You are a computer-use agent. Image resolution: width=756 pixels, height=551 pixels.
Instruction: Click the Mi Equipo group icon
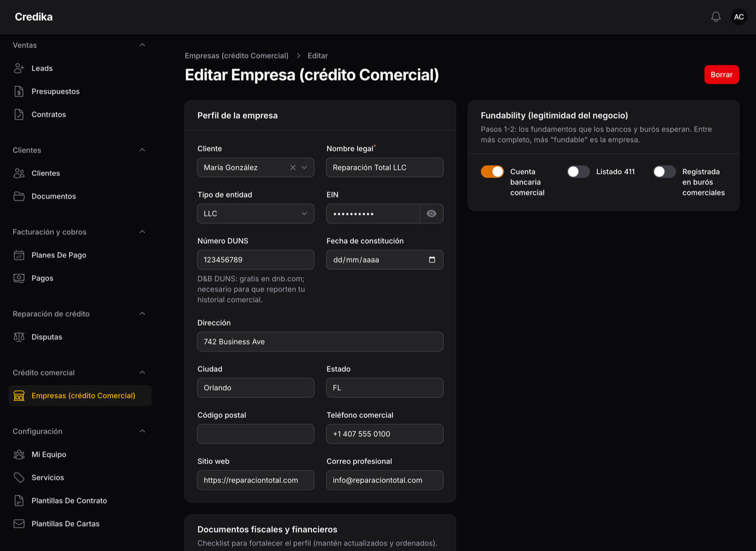click(x=19, y=455)
